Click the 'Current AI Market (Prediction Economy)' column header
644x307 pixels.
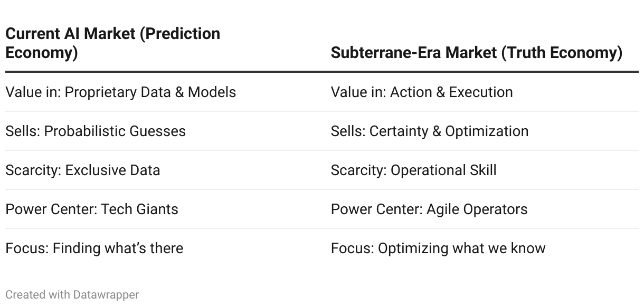(112, 43)
